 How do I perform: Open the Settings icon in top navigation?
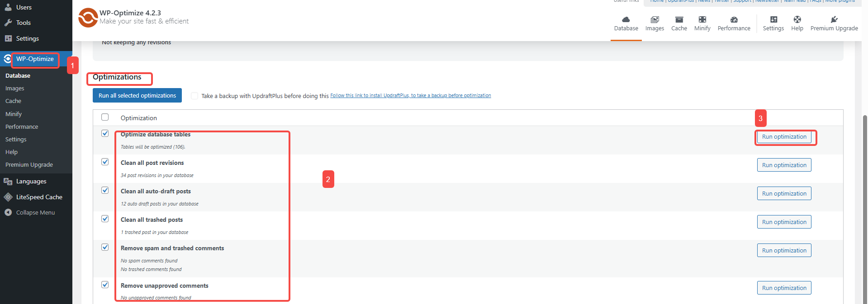(x=773, y=20)
